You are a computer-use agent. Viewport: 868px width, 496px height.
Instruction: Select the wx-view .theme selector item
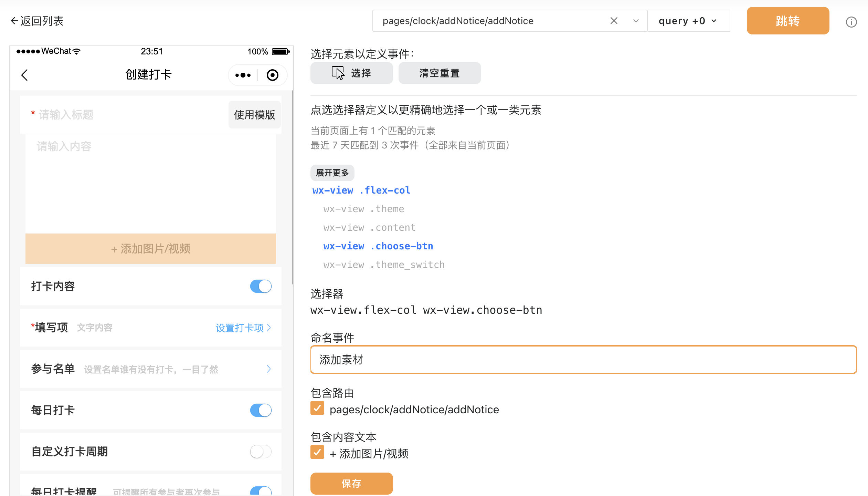tap(363, 209)
